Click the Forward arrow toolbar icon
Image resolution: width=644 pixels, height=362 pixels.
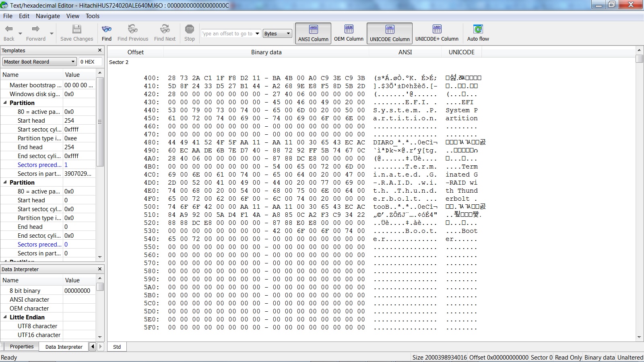pos(35,29)
